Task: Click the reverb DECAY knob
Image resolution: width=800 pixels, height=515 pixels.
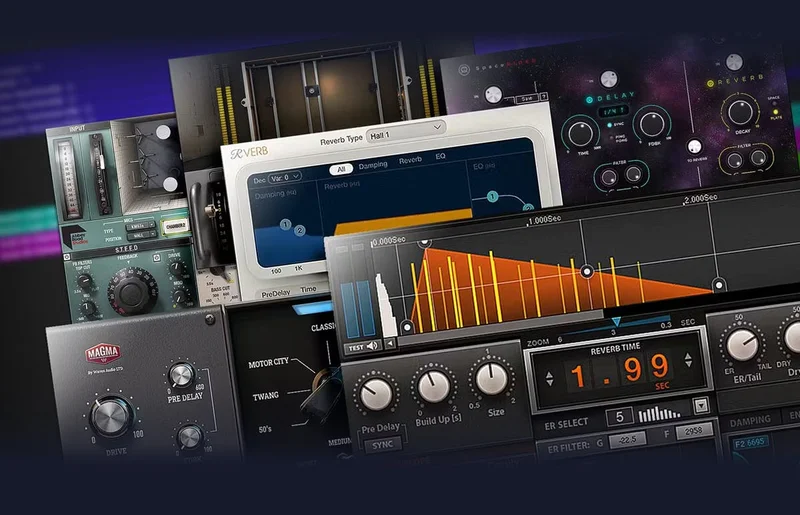Action: click(x=740, y=112)
